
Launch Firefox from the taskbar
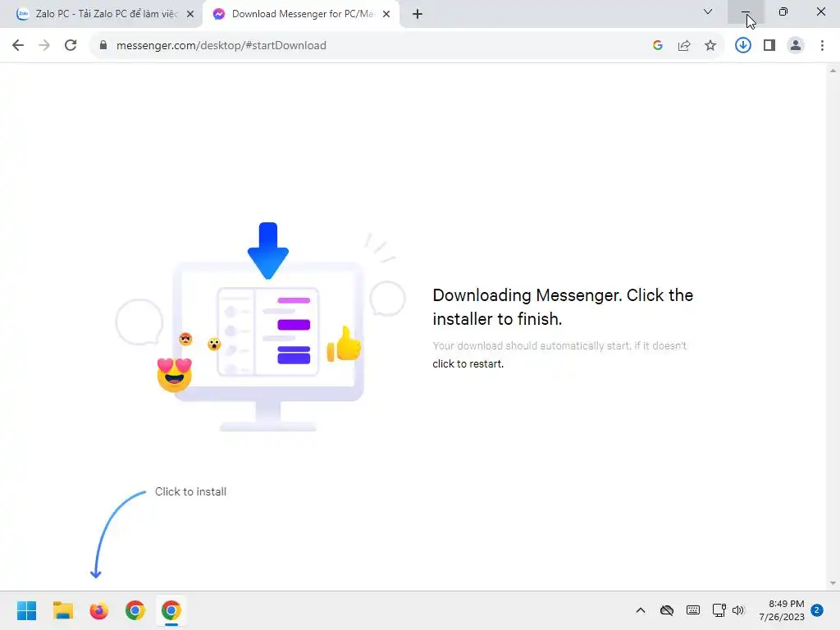[99, 610]
